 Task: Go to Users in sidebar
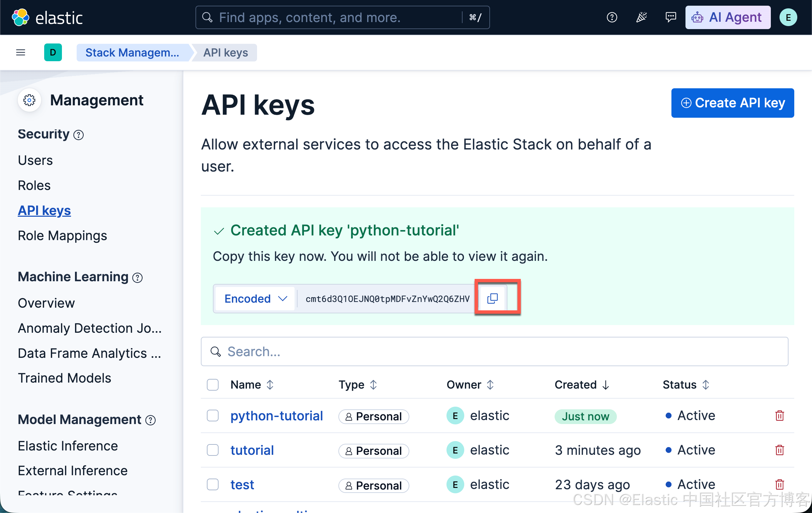[35, 160]
